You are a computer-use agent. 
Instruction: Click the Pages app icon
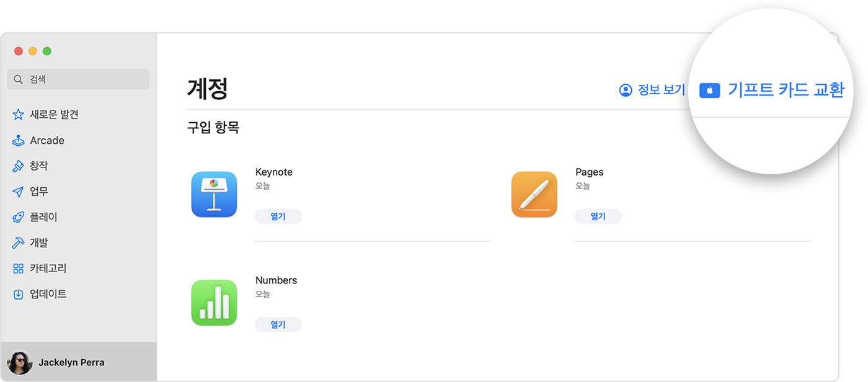point(534,195)
